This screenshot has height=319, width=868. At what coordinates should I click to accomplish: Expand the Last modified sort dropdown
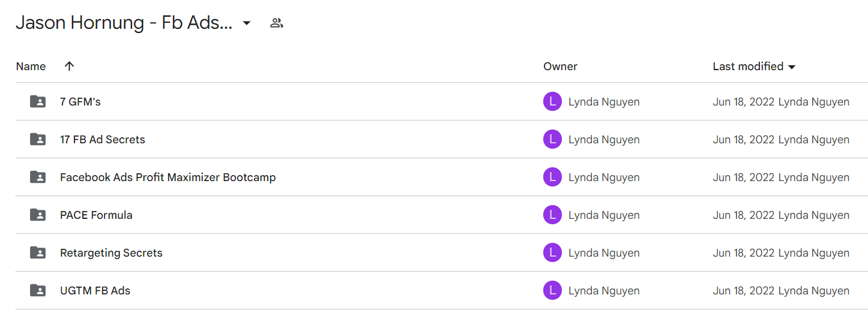[x=792, y=67]
